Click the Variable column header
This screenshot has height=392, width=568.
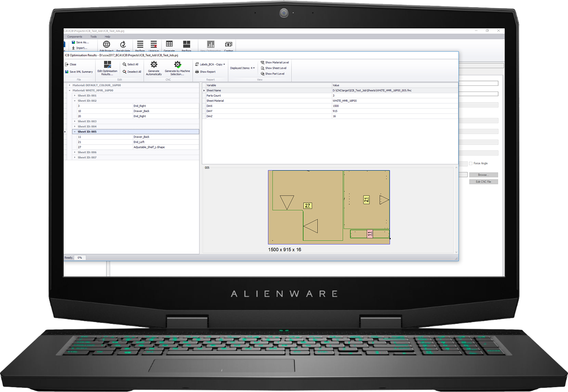click(269, 85)
